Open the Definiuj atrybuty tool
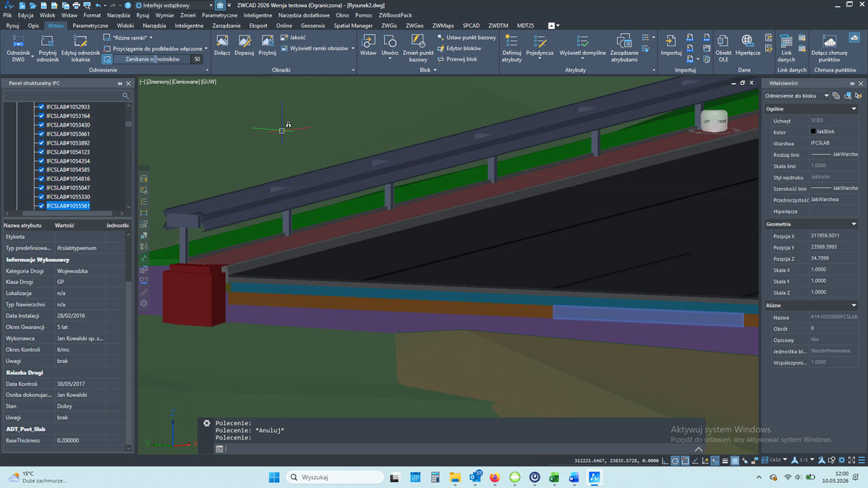 click(511, 41)
